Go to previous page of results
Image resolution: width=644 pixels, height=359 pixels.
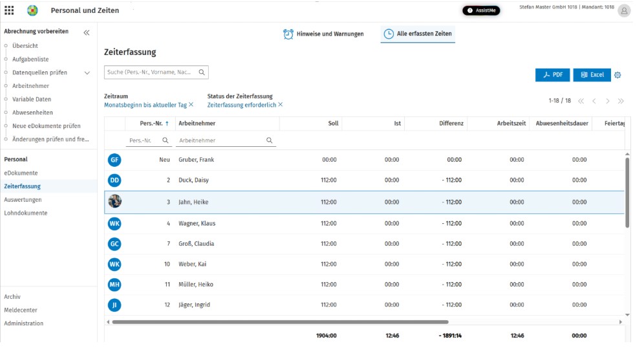(x=594, y=101)
